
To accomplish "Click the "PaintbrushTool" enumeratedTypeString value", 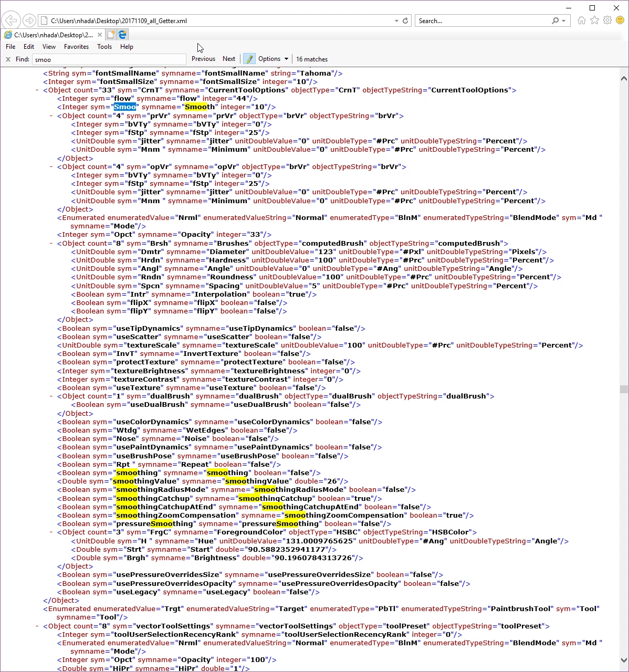I will tap(520, 609).
